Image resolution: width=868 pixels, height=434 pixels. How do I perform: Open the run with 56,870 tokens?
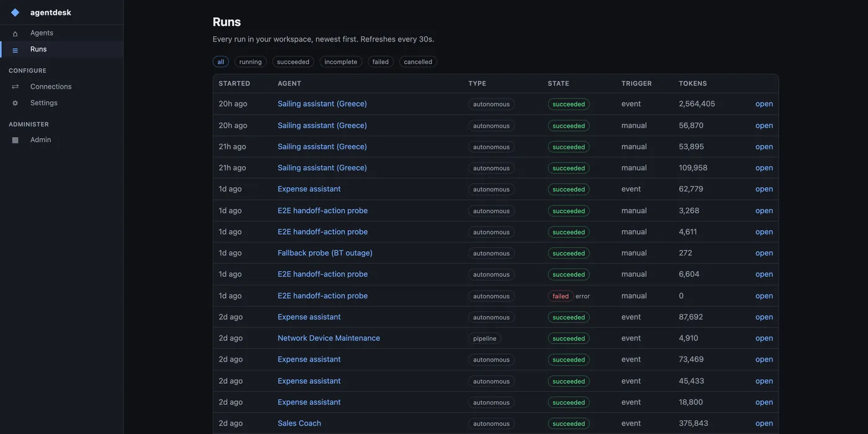pyautogui.click(x=764, y=125)
